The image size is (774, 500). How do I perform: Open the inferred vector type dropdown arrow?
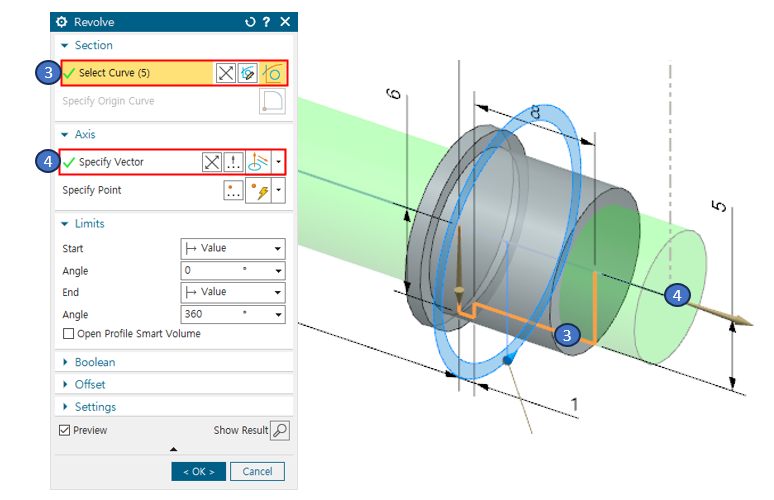pyautogui.click(x=278, y=162)
